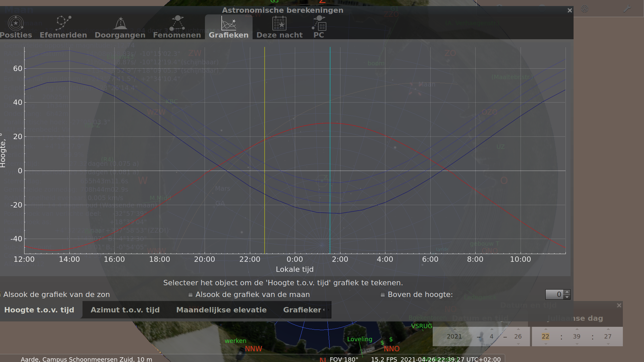The image size is (644, 362).
Task: Open the 'Maandelijkse elevatie' tab
Action: [x=222, y=310]
